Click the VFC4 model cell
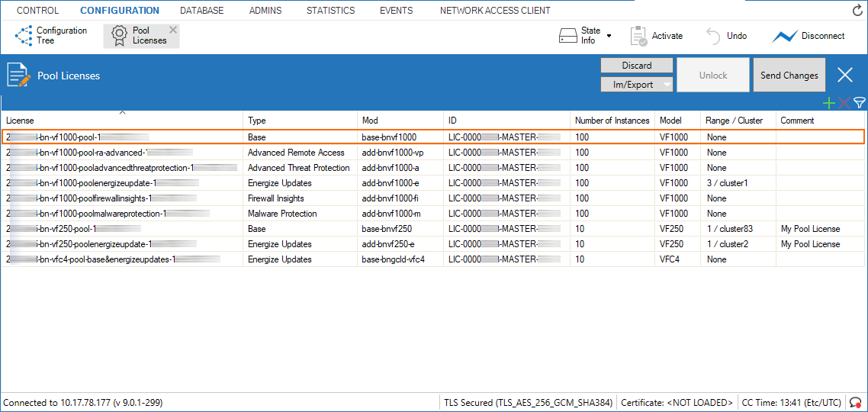The height and width of the screenshot is (412, 868). (x=677, y=259)
